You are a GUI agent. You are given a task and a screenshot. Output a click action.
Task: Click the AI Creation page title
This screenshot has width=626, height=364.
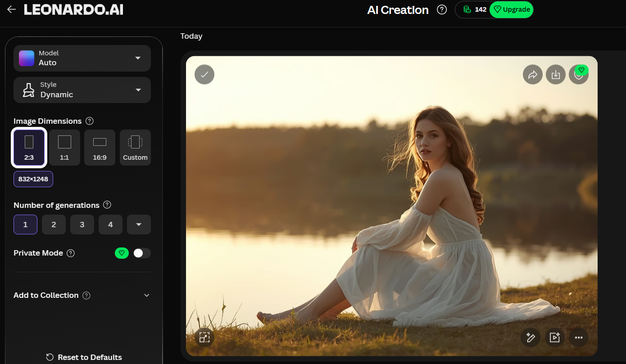pos(398,10)
